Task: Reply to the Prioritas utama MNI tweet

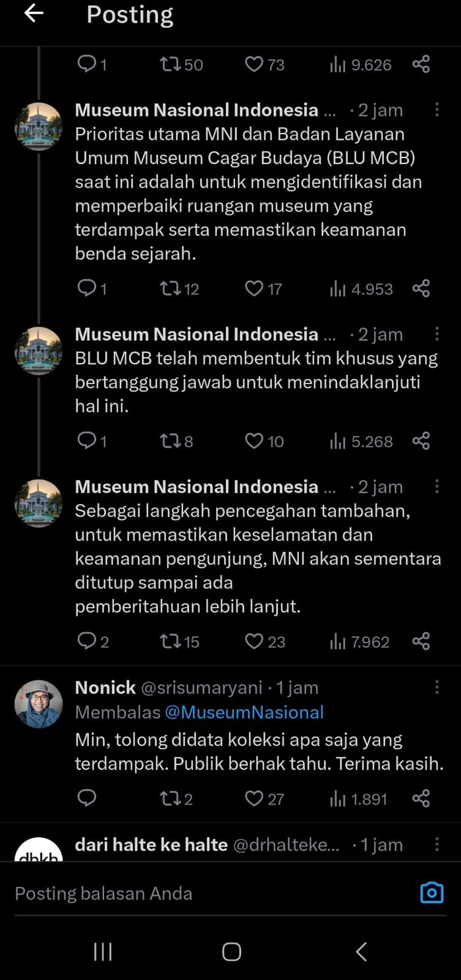Action: 87,289
